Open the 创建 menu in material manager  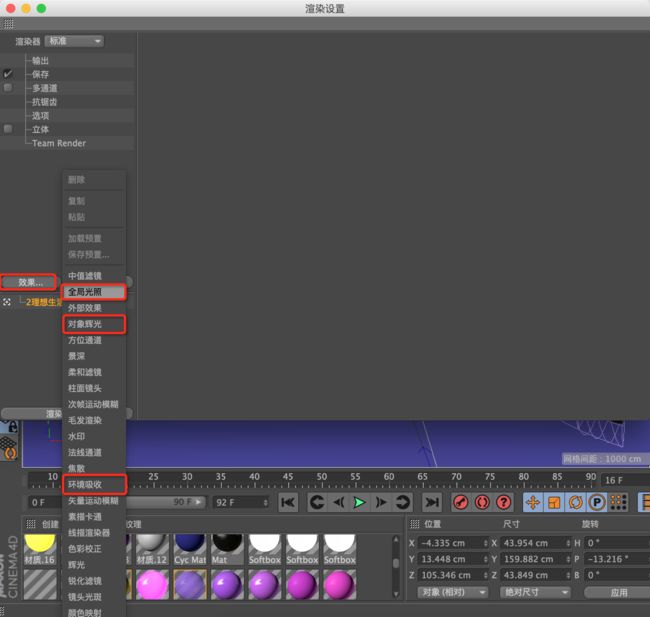pos(50,525)
